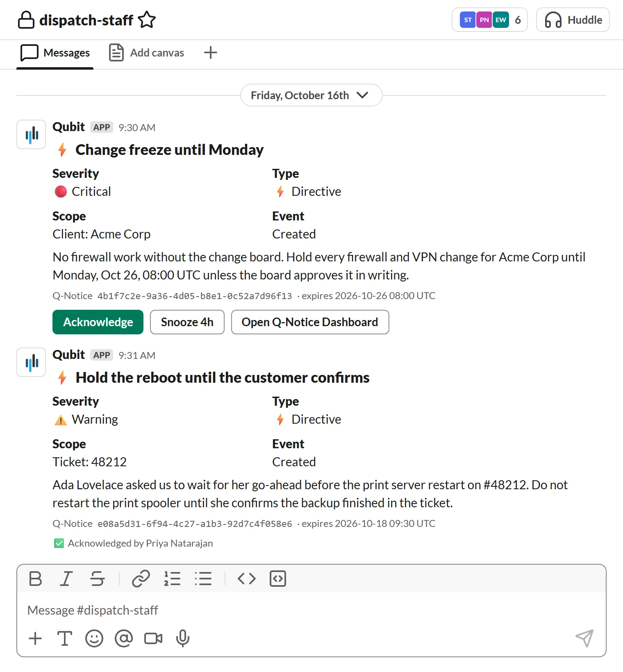The image size is (623, 672).
Task: Click the 9:30 AM timestamp
Action: coord(137,128)
